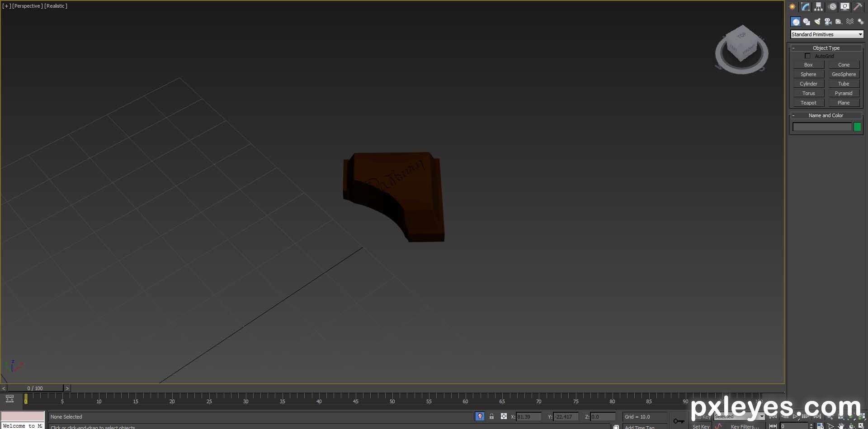Open the Mini Curve Editor icon
Screen dimensions: 868x429
pos(9,399)
